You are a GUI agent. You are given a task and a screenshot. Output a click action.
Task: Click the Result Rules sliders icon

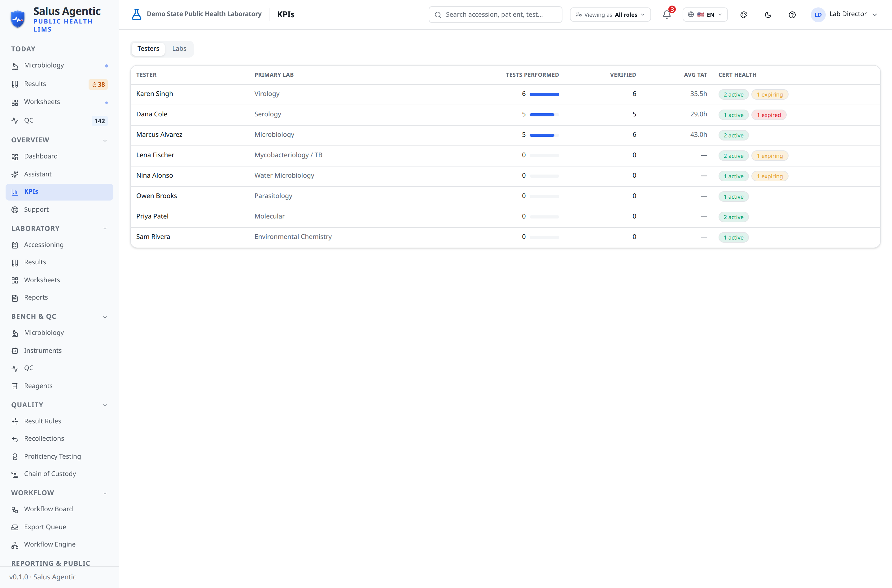15,422
